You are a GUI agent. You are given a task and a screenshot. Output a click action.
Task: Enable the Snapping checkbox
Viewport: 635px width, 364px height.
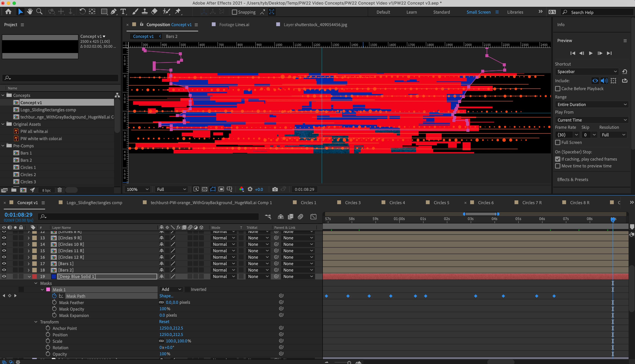click(234, 12)
